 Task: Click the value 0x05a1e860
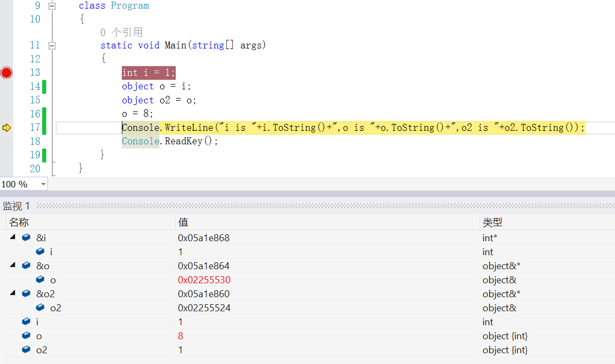(x=204, y=294)
